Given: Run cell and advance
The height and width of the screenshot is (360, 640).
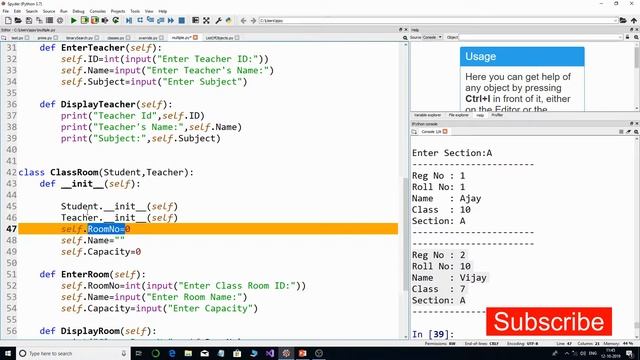Looking at the screenshot, I should coord(95,20).
